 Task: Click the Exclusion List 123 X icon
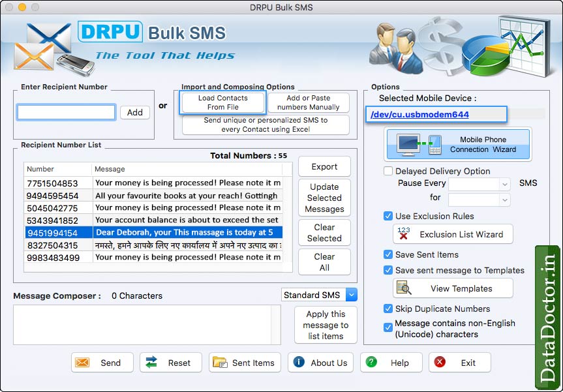[x=404, y=234]
